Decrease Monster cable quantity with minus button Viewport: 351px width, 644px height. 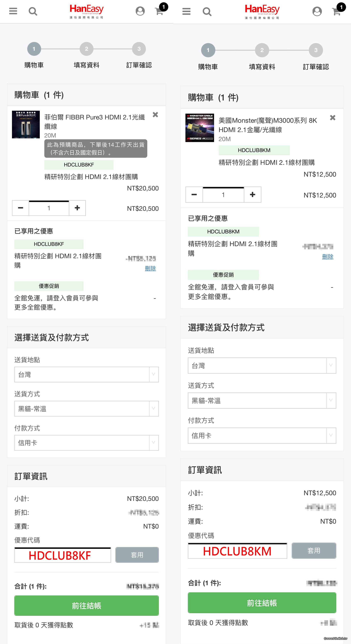point(194,195)
